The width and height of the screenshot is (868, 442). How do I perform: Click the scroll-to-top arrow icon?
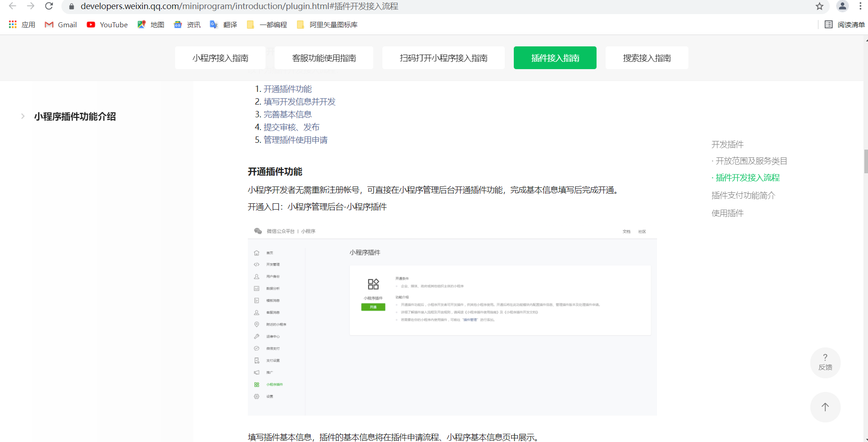[x=825, y=407]
